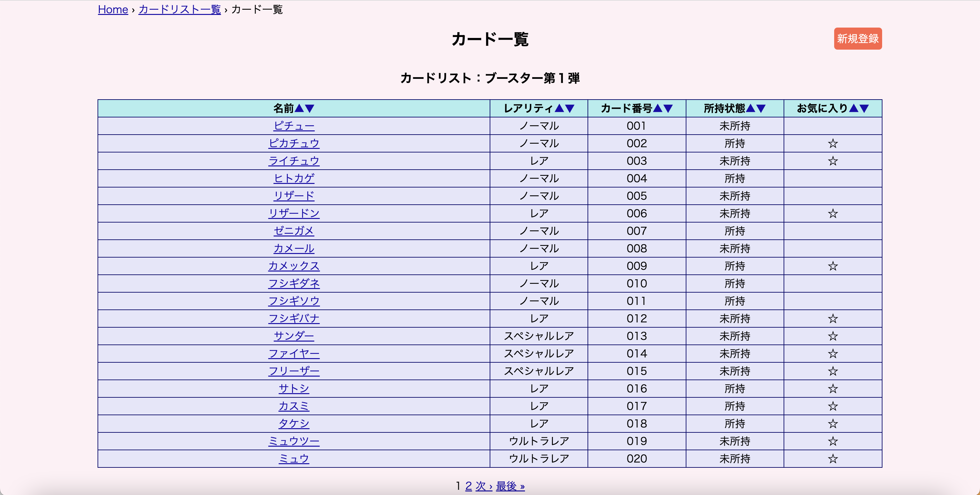Sort rarity column descending arrow
Viewport: 980px width, 495px height.
(569, 109)
